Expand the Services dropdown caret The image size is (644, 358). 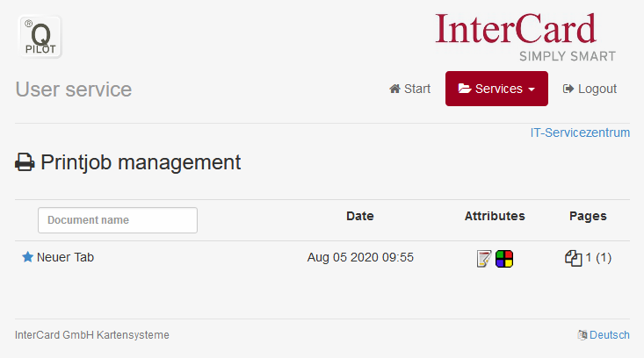tap(532, 89)
